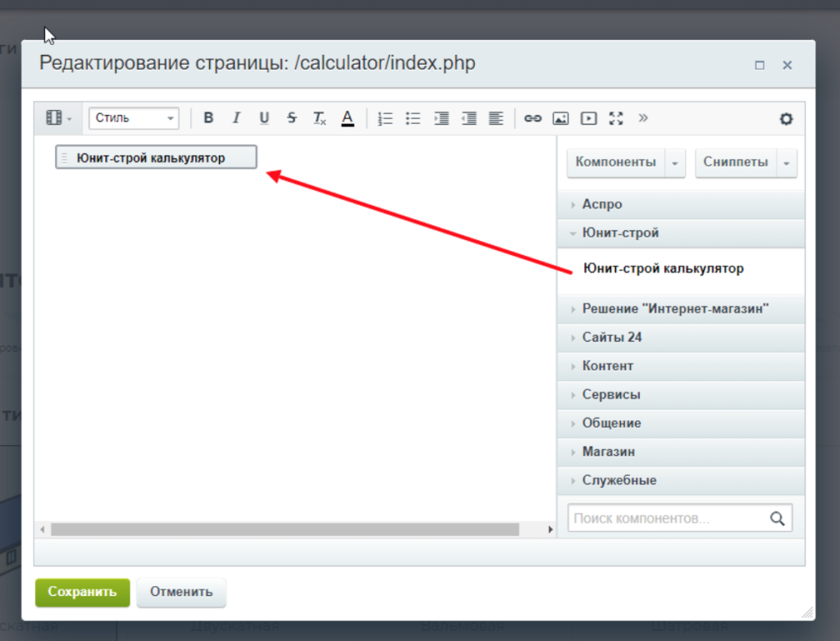840x641 pixels.
Task: Clear text formatting with the Tx icon
Action: click(319, 117)
